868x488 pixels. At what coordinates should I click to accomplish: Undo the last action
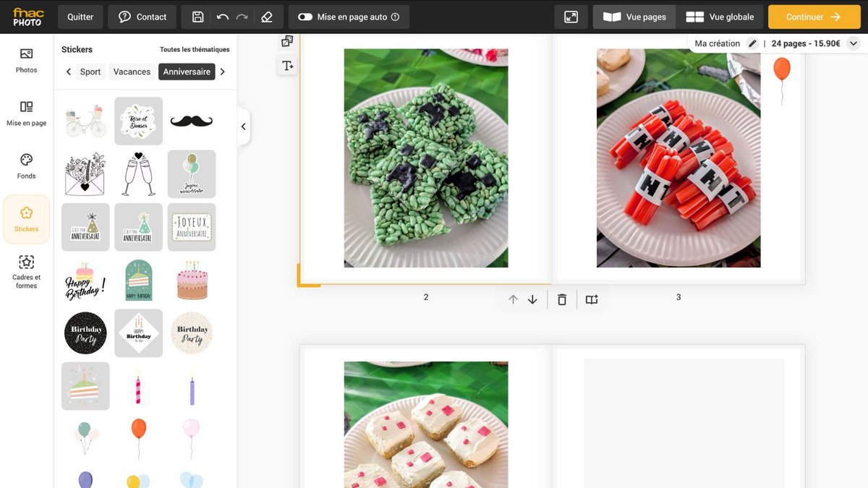(x=222, y=17)
